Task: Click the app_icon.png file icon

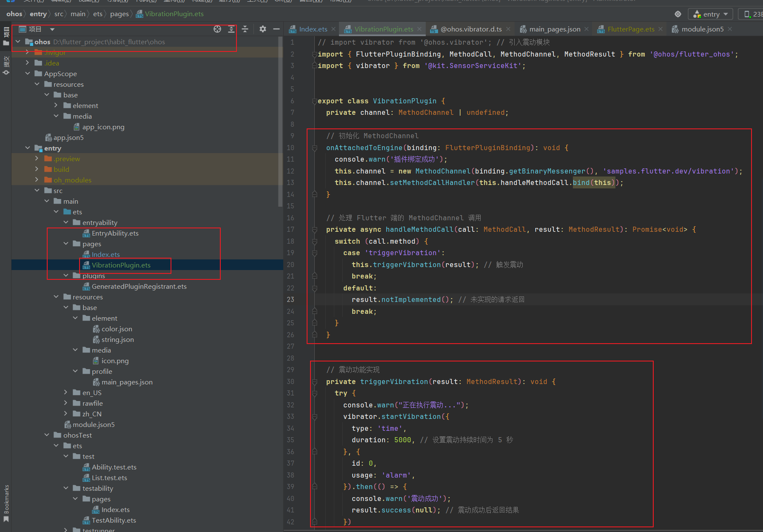Action: tap(77, 127)
